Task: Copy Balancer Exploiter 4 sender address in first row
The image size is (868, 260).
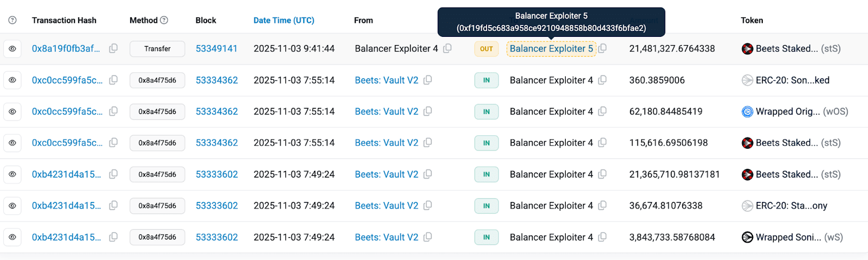Action: (447, 48)
